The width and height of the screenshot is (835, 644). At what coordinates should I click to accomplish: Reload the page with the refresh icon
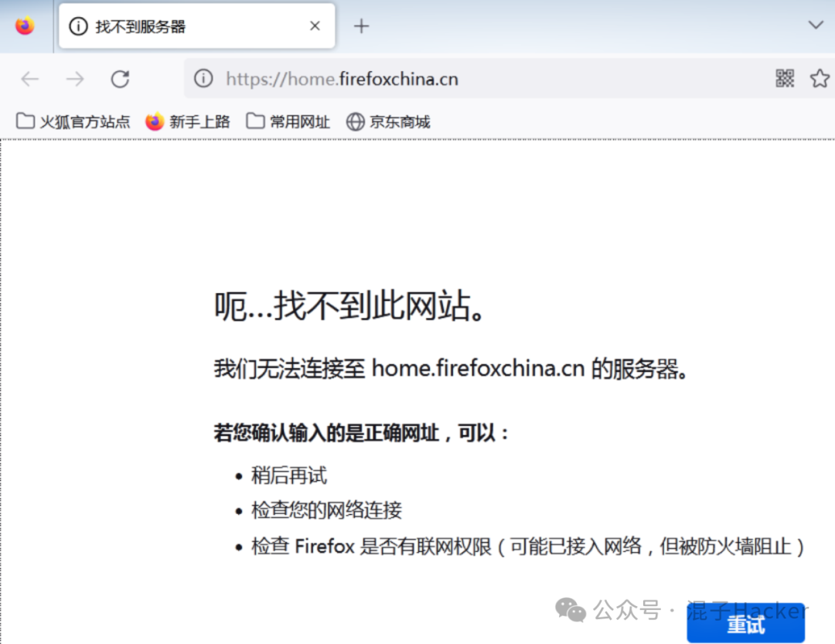(x=121, y=79)
